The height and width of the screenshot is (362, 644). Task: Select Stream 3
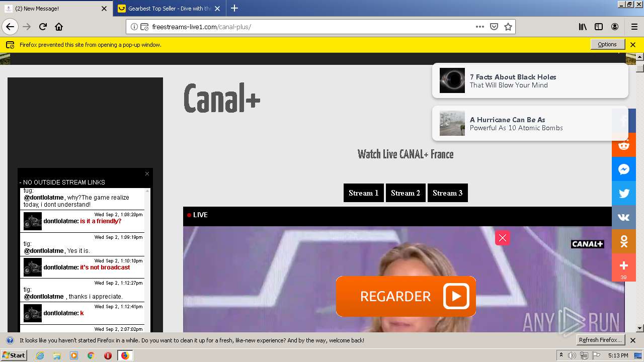coord(448,193)
